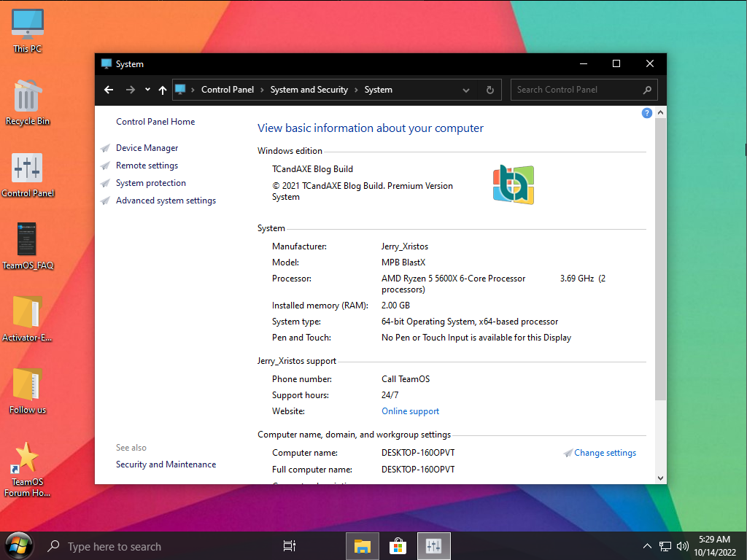Screen dimensions: 747x560
Task: Open the address bar history dropdown
Action: 466,90
